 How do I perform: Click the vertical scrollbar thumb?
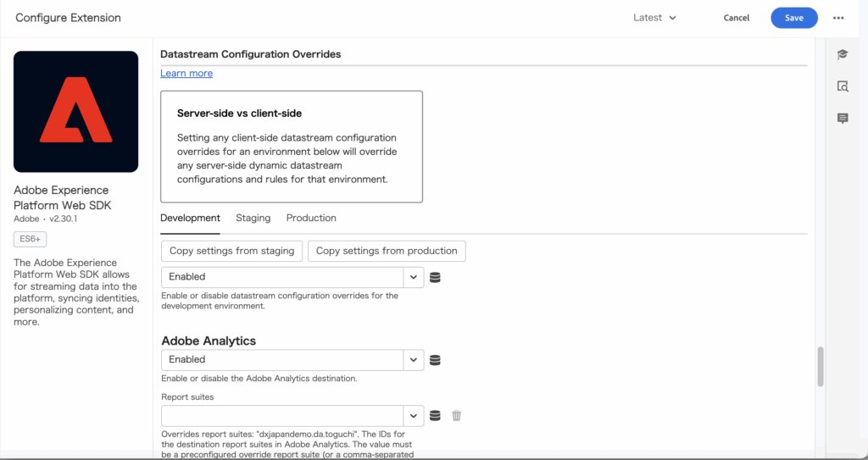pos(821,366)
